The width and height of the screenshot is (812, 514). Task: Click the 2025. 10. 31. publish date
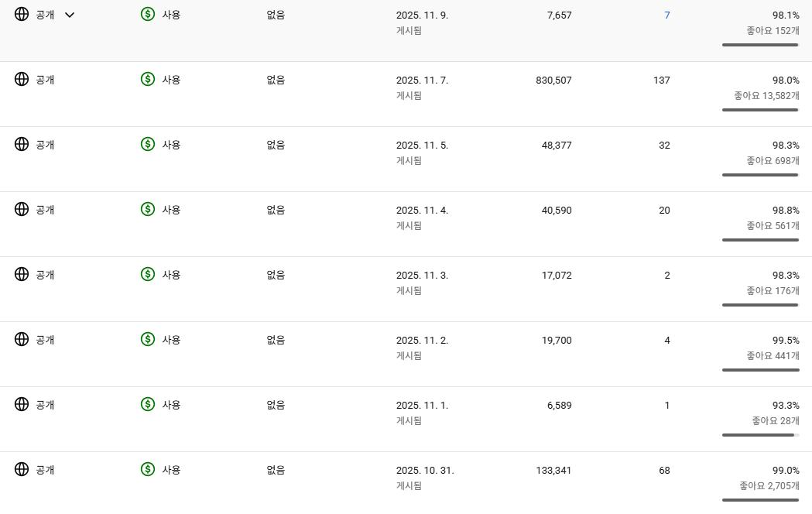425,471
